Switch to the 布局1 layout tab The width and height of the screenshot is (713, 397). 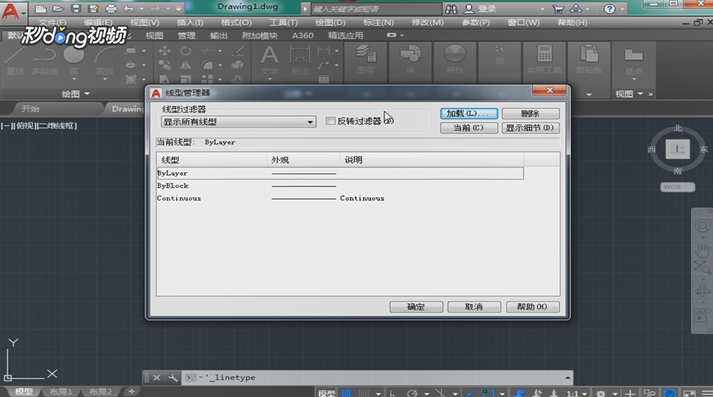coord(61,392)
